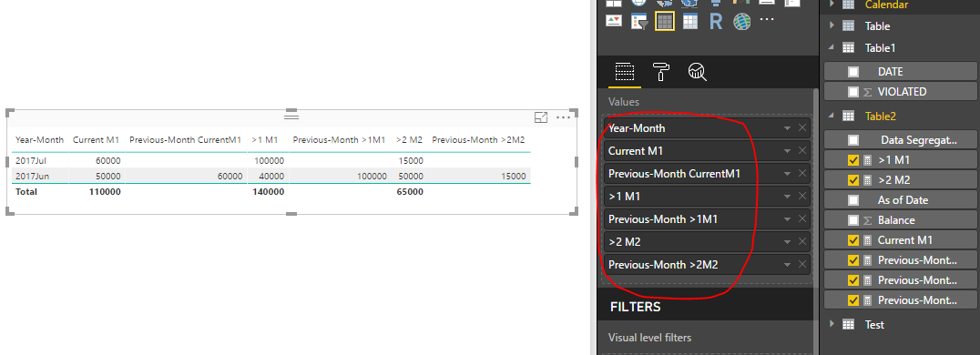Image resolution: width=980 pixels, height=355 pixels.
Task: Click calculator icon beside >2 M2
Action: click(867, 180)
